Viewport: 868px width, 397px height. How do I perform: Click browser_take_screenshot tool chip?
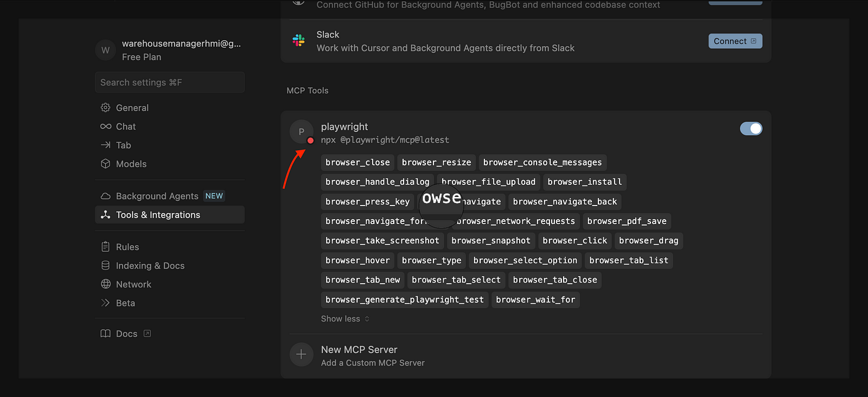382,240
